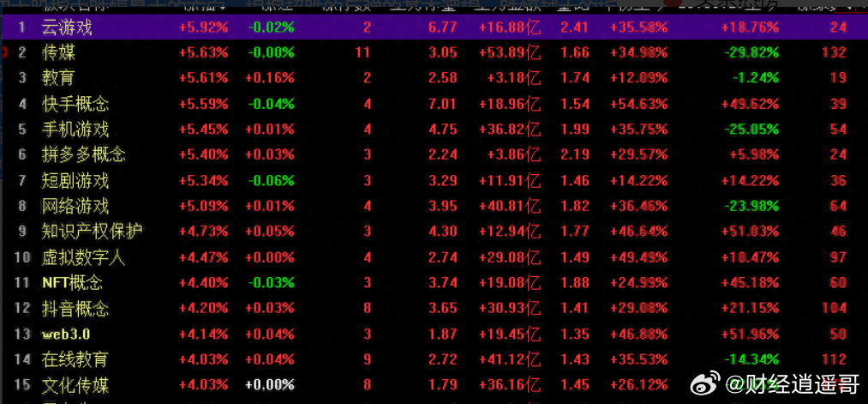Click the 教育 sector name

[58, 79]
